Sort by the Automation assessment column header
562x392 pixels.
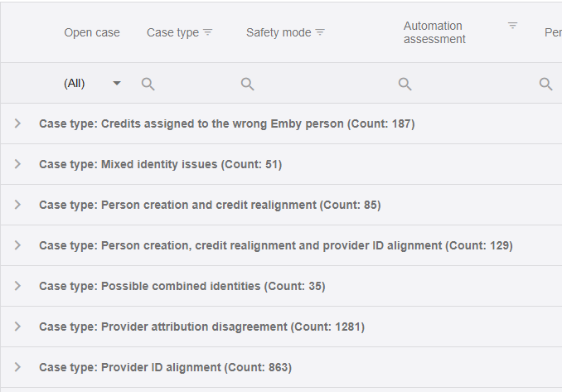(x=434, y=32)
